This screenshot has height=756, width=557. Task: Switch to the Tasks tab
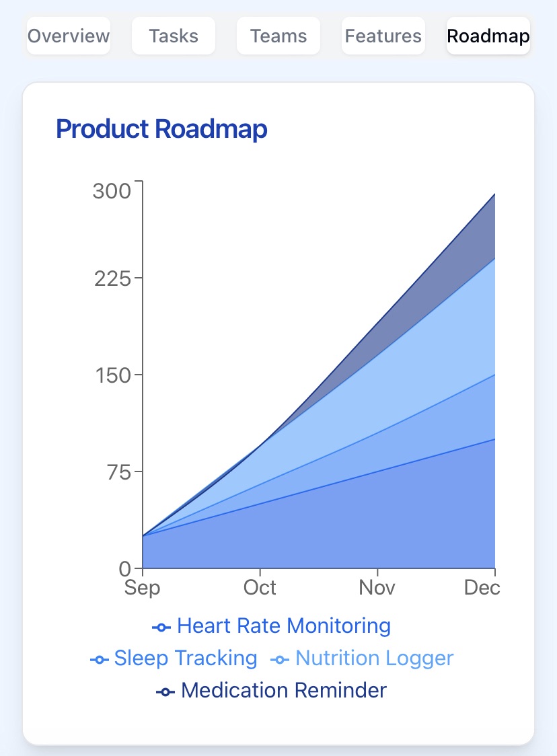pos(174,36)
